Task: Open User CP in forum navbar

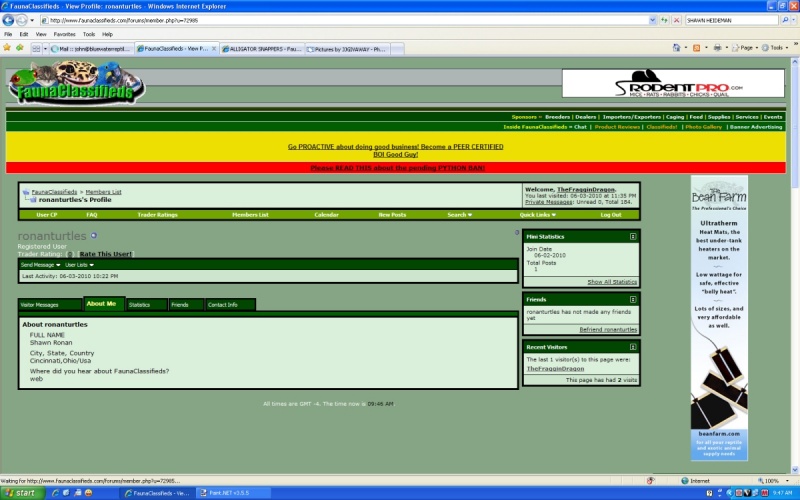Action: click(46, 215)
